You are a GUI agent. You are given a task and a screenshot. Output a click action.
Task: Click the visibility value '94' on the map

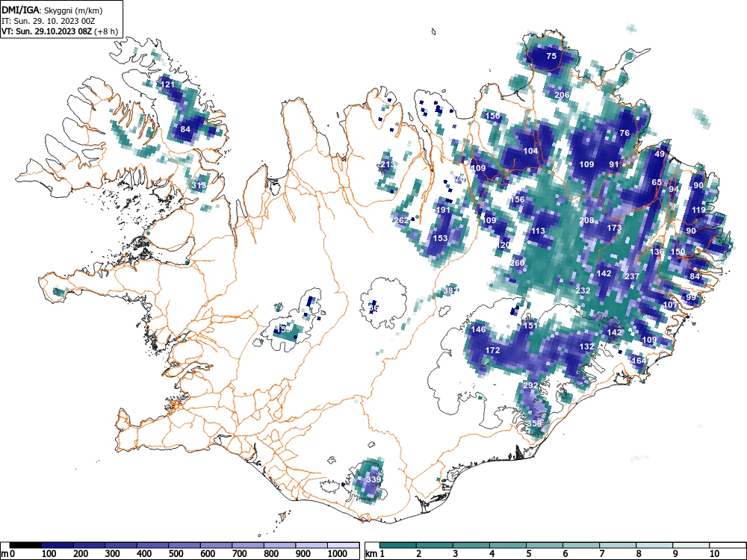click(x=674, y=189)
